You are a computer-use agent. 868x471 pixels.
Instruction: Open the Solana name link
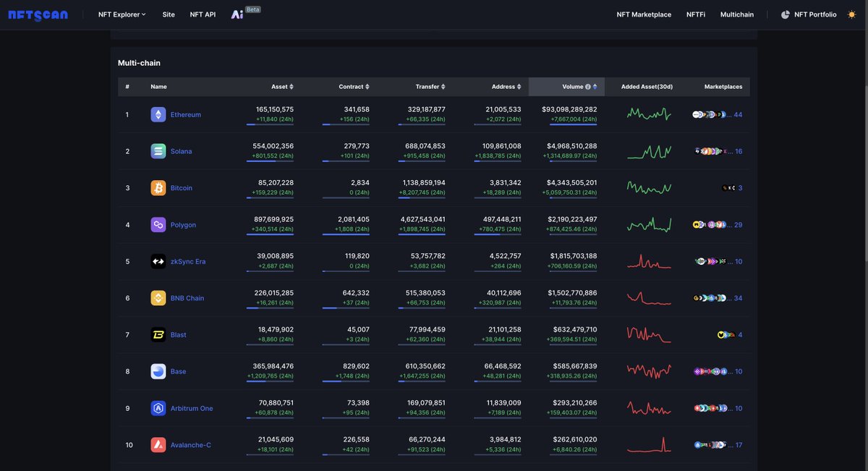pyautogui.click(x=182, y=151)
